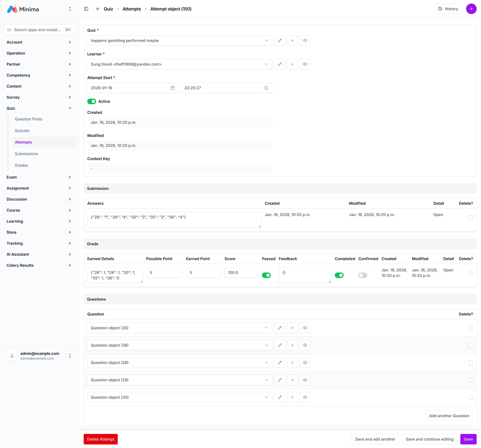Click the back arrow in breadcrumb

point(98,9)
